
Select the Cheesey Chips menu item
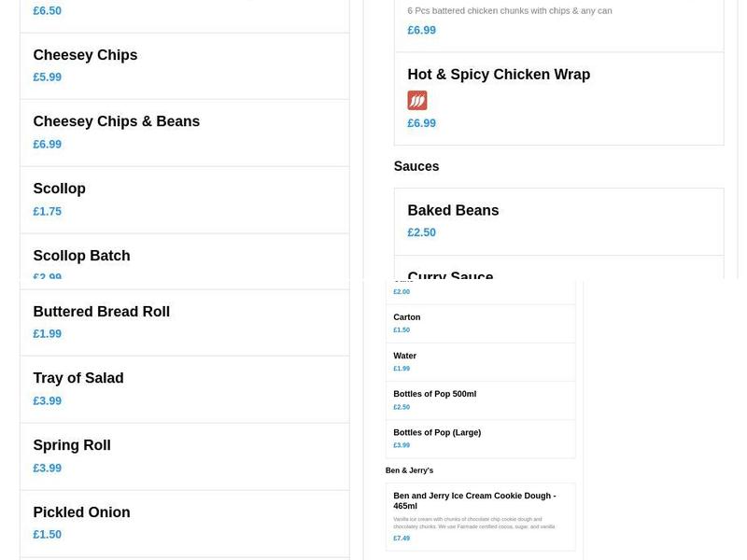[85, 55]
